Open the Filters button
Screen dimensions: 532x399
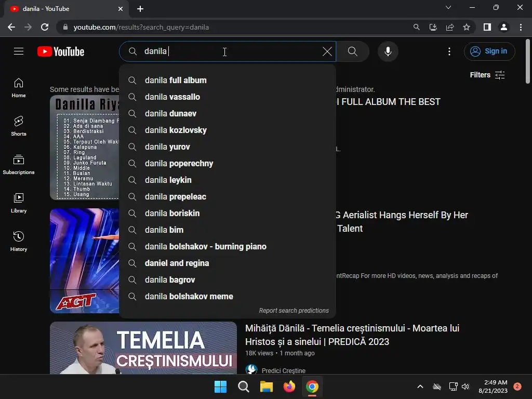(487, 75)
